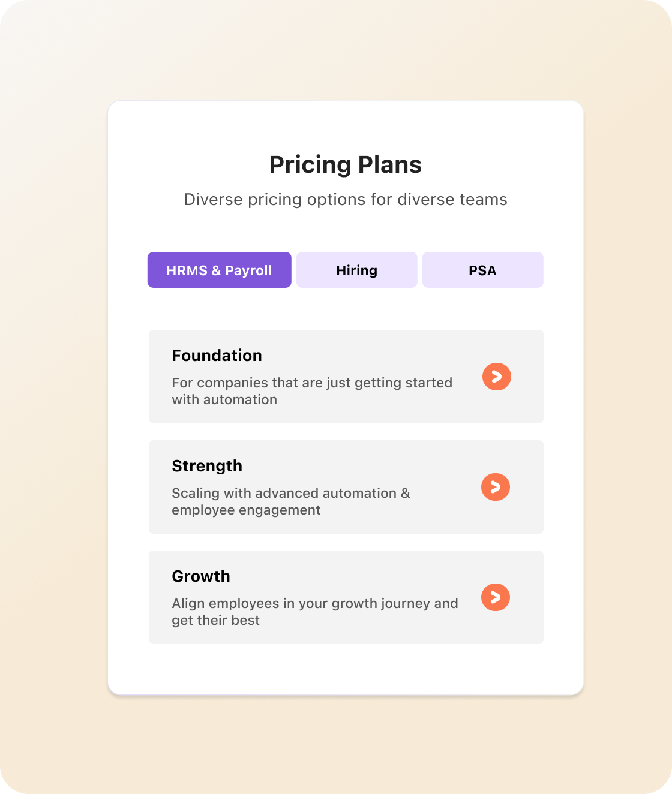Select the Hiring tab
Screen dimensions: 672x794
[357, 270]
